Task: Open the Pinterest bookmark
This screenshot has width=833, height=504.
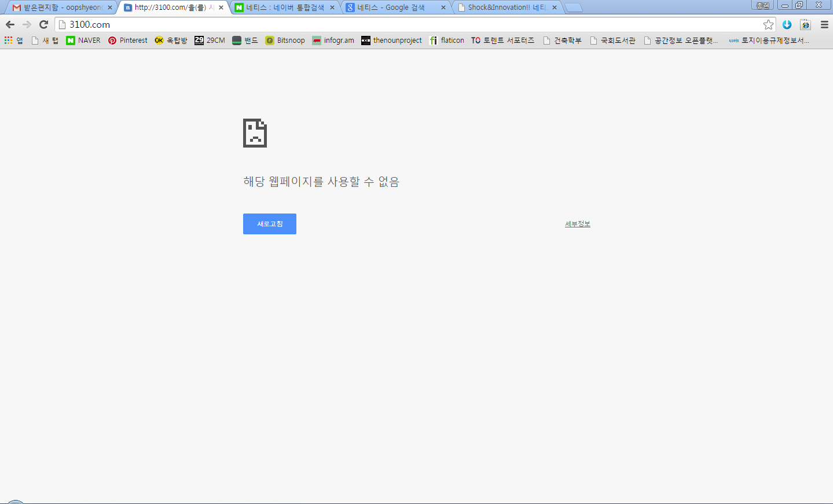Action: tap(128, 41)
